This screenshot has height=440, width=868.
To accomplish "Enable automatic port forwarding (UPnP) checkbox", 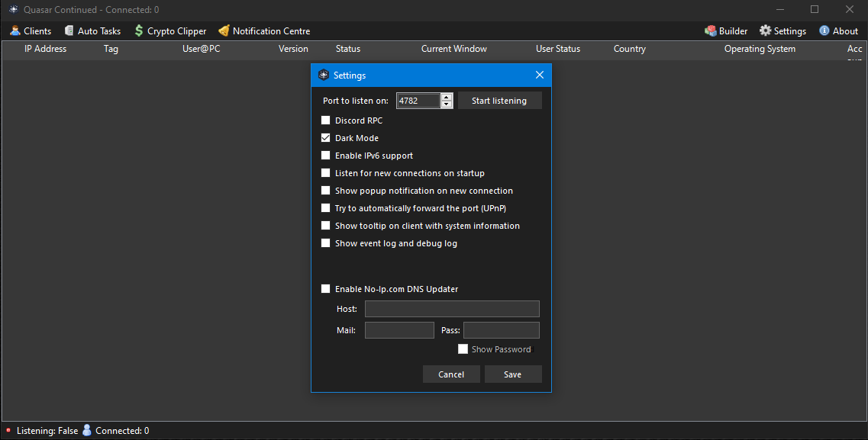I will [x=325, y=208].
